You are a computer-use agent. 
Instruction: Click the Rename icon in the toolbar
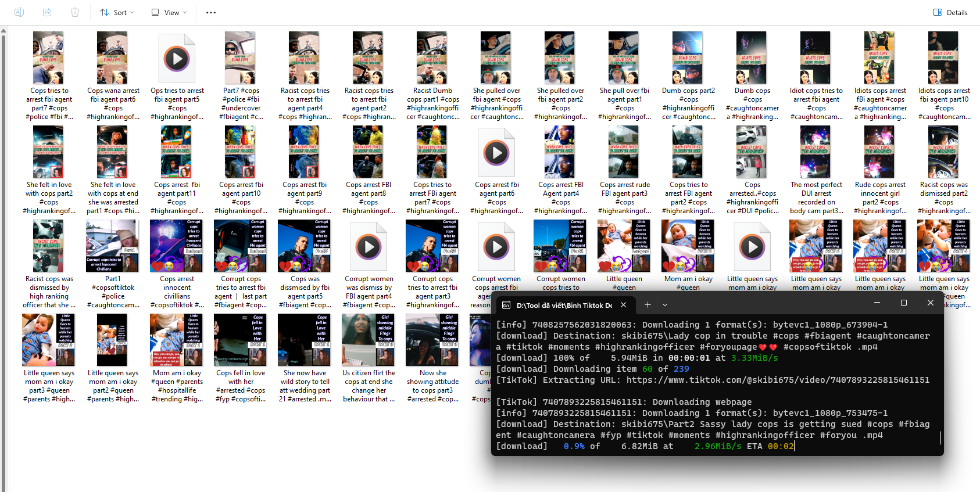point(19,12)
